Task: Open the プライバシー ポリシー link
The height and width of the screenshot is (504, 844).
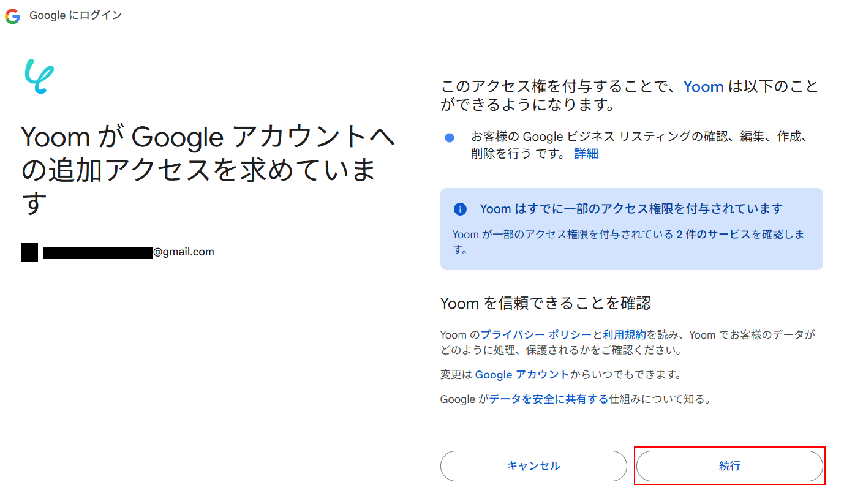Action: coord(536,335)
